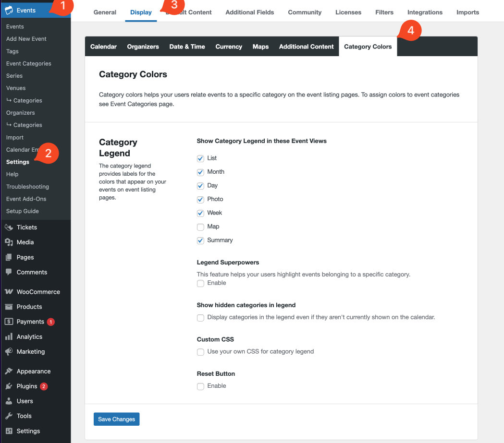Open the Date & Time sub-tab
This screenshot has width=504, height=443.
point(187,47)
